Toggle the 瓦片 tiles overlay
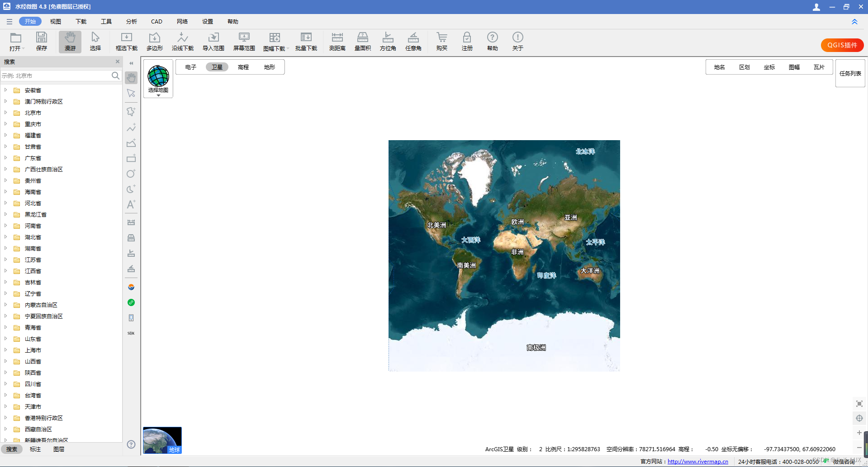The width and height of the screenshot is (868, 467). pos(819,67)
